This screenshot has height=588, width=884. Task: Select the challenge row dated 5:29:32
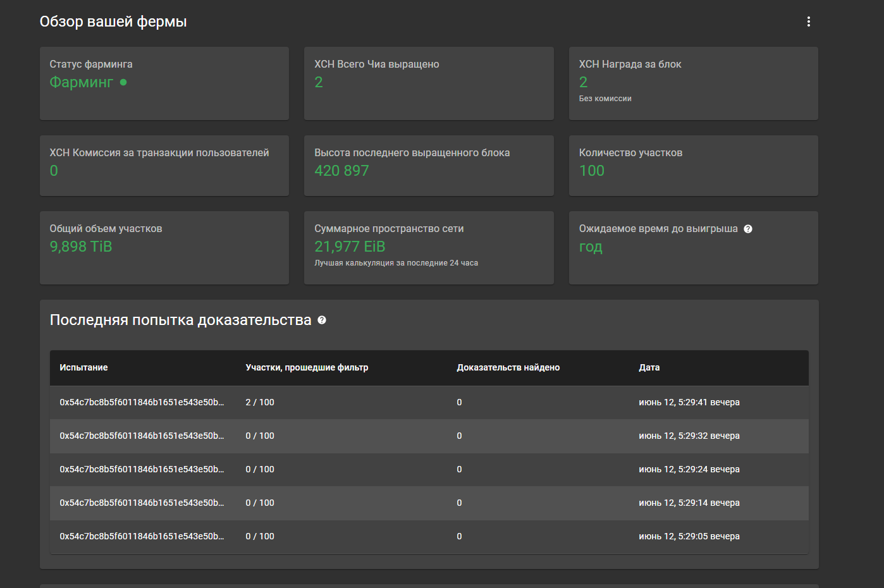[x=429, y=436]
